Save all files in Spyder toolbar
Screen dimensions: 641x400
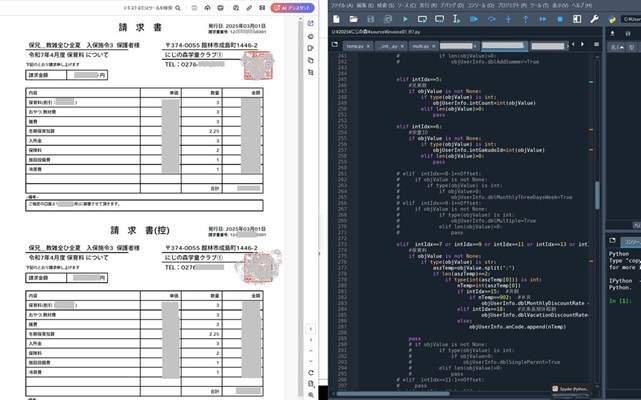(388, 19)
